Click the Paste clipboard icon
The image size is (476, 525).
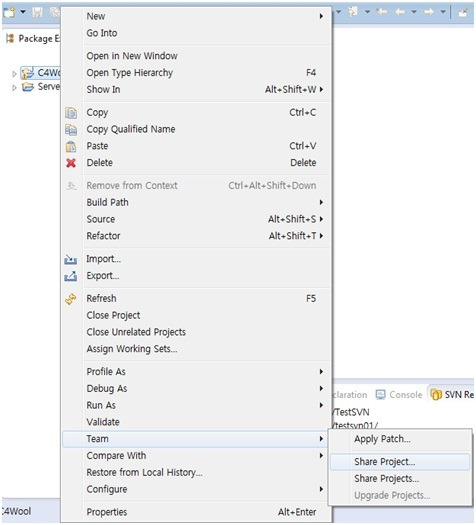[71, 146]
